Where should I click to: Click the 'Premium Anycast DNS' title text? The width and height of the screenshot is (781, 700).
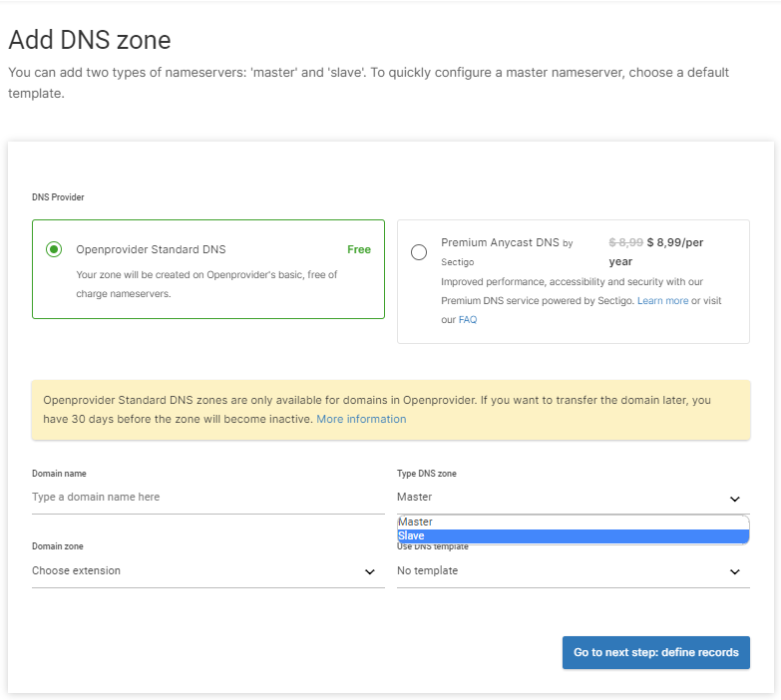pos(500,242)
